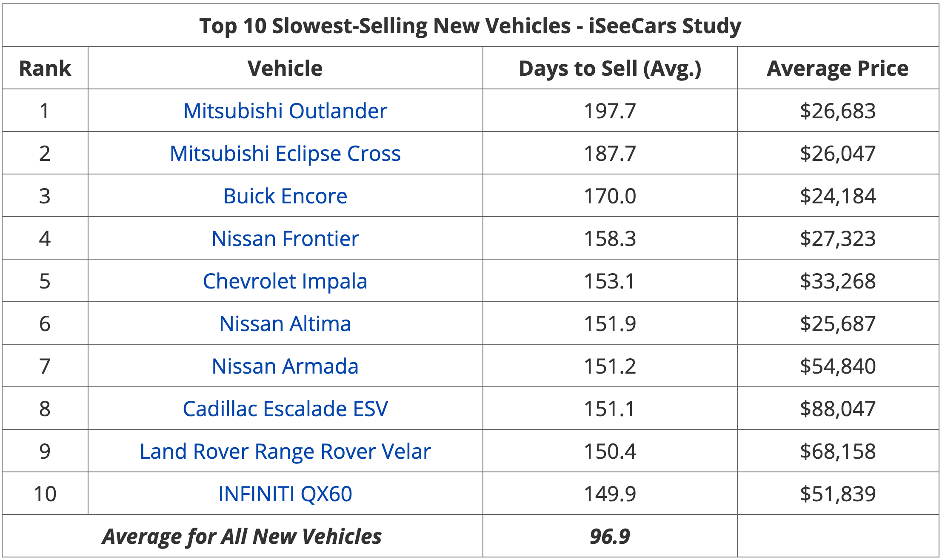Viewport: 942px width, 560px height.
Task: Click the Land Rover Range Rover Velar link
Action: coord(285,451)
